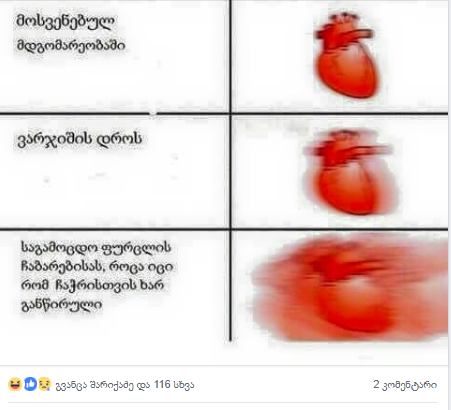Open reactions list via გვანცა შარიქაძე და 116 სხვა
The width and height of the screenshot is (451, 410).
pos(125,385)
